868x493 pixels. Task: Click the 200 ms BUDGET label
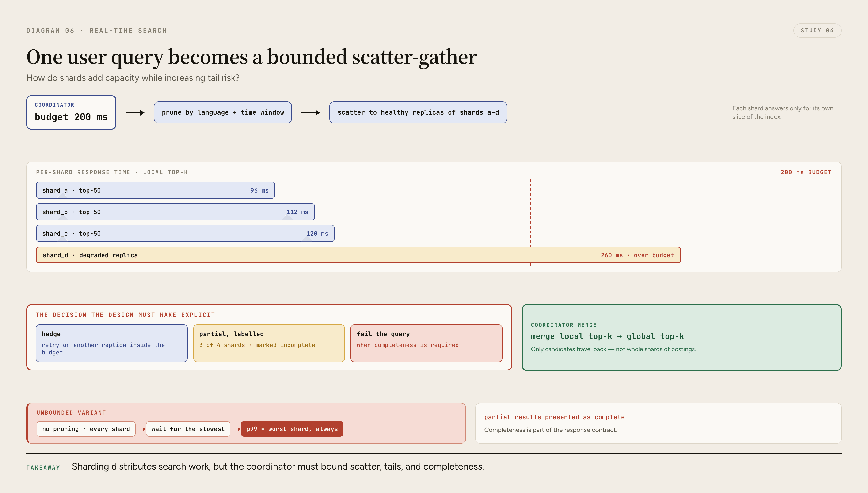point(806,172)
